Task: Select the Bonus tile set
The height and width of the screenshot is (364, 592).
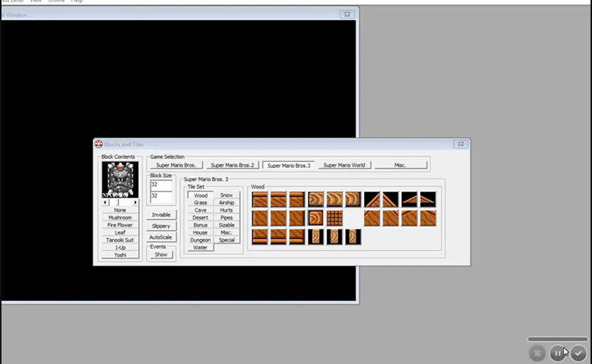Action: click(x=201, y=225)
